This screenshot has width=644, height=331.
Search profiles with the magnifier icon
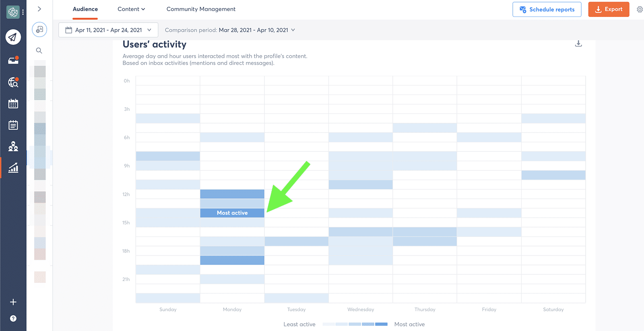pyautogui.click(x=39, y=50)
